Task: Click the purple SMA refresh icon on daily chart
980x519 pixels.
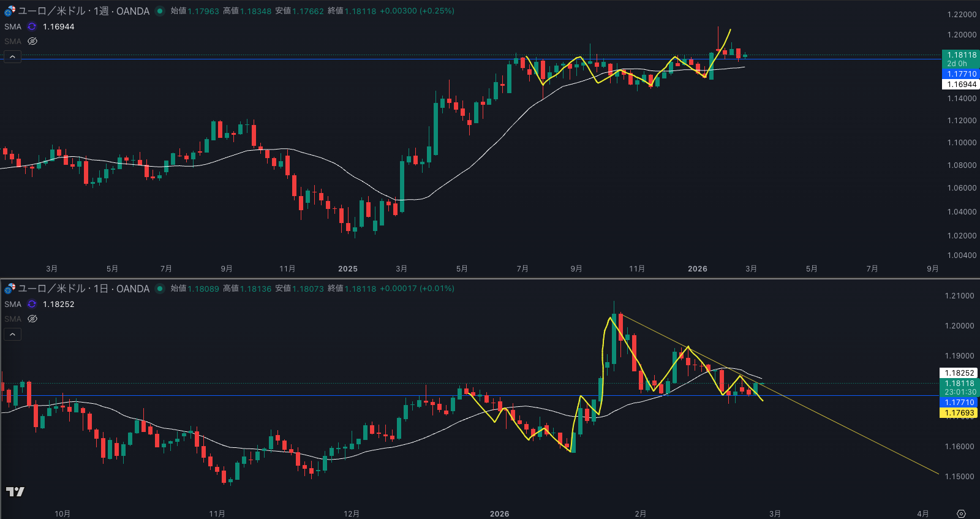Action: pos(32,305)
